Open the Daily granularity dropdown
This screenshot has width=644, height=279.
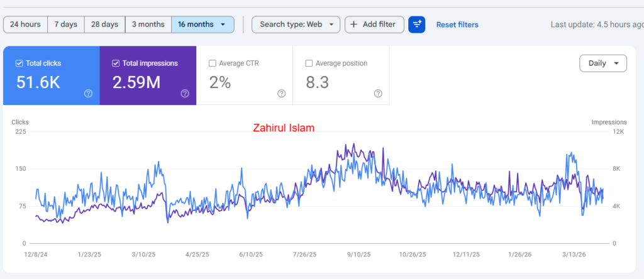(602, 63)
